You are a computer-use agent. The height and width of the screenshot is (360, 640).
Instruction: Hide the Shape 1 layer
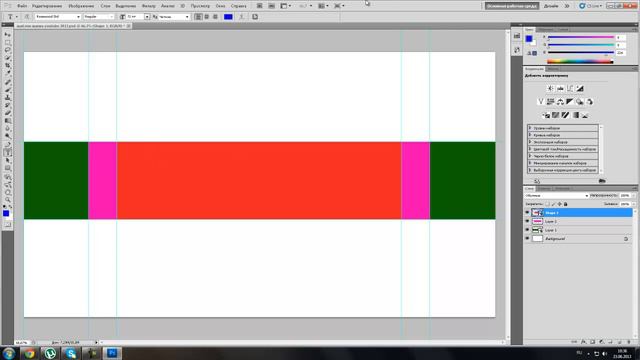click(x=527, y=213)
